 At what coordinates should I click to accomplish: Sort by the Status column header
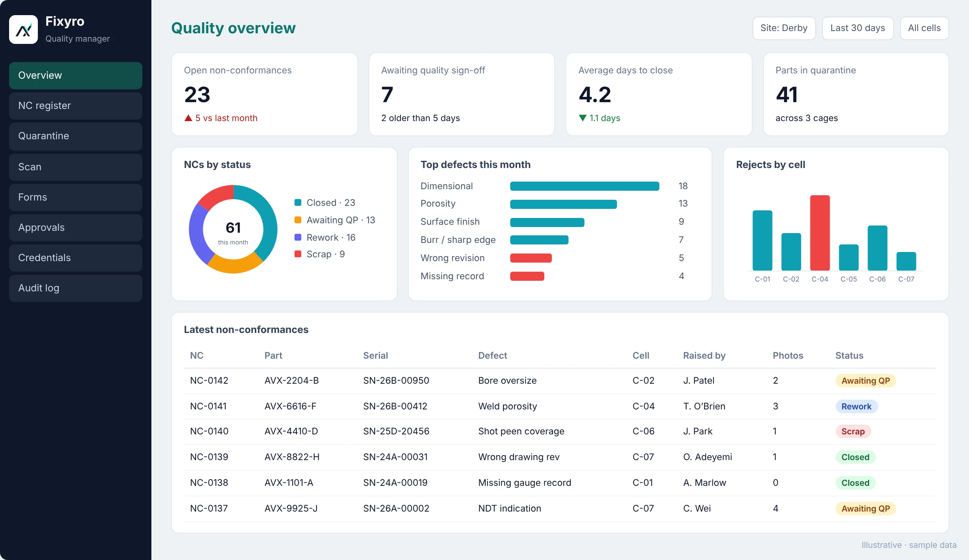point(849,356)
